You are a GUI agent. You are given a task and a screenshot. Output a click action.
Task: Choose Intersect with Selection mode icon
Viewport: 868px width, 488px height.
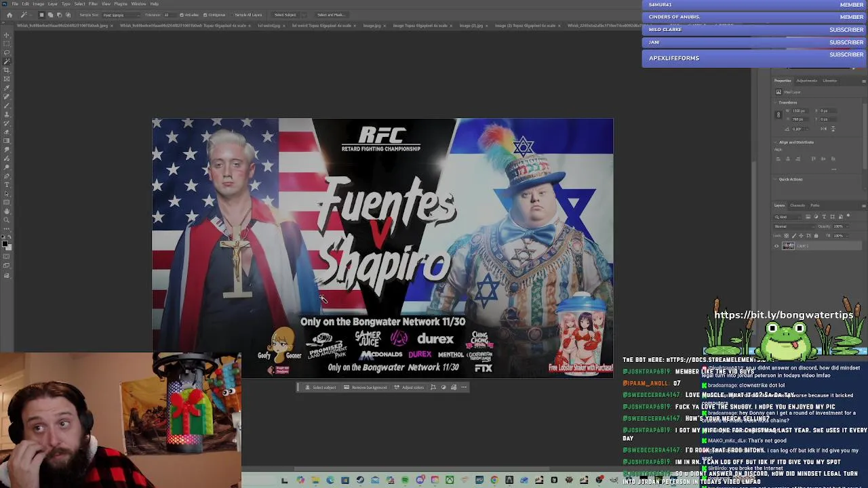click(68, 14)
